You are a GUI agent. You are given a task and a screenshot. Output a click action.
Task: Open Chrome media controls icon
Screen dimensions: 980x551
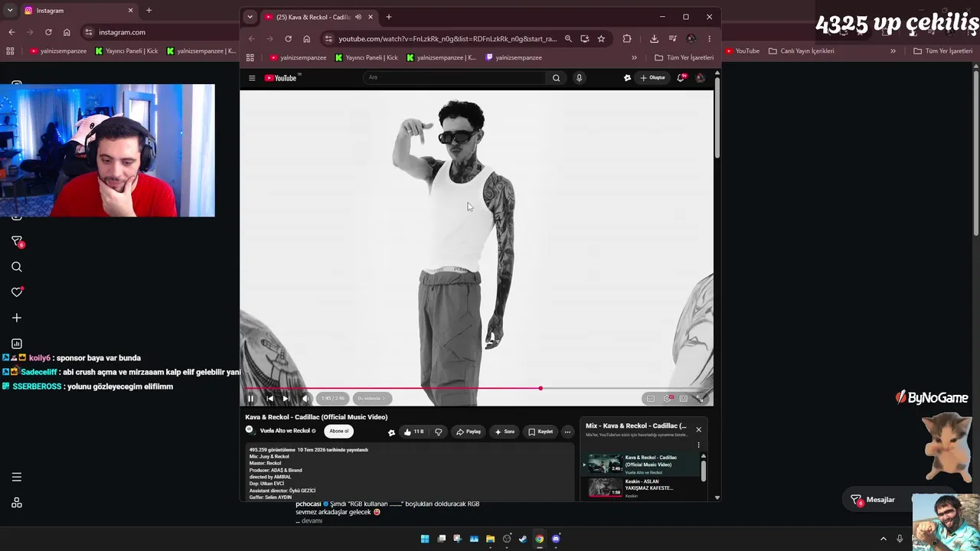[672, 38]
